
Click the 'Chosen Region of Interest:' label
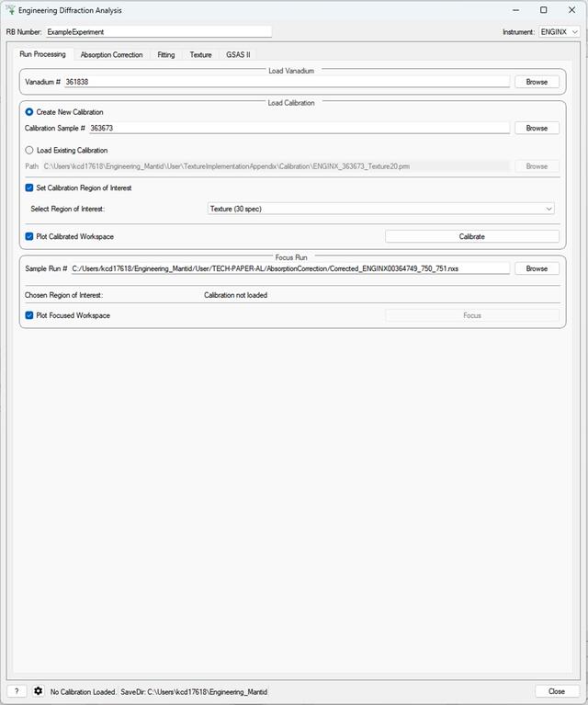(63, 295)
